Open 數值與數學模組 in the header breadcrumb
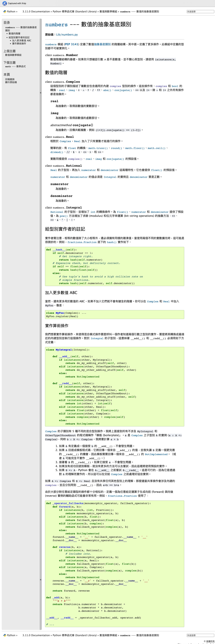Viewport: 215px width, 644px height. pos(108,12)
